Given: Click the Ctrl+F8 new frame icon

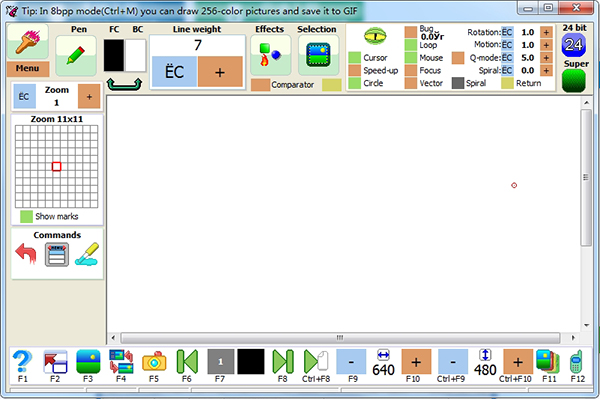Looking at the screenshot, I should pyautogui.click(x=316, y=362).
